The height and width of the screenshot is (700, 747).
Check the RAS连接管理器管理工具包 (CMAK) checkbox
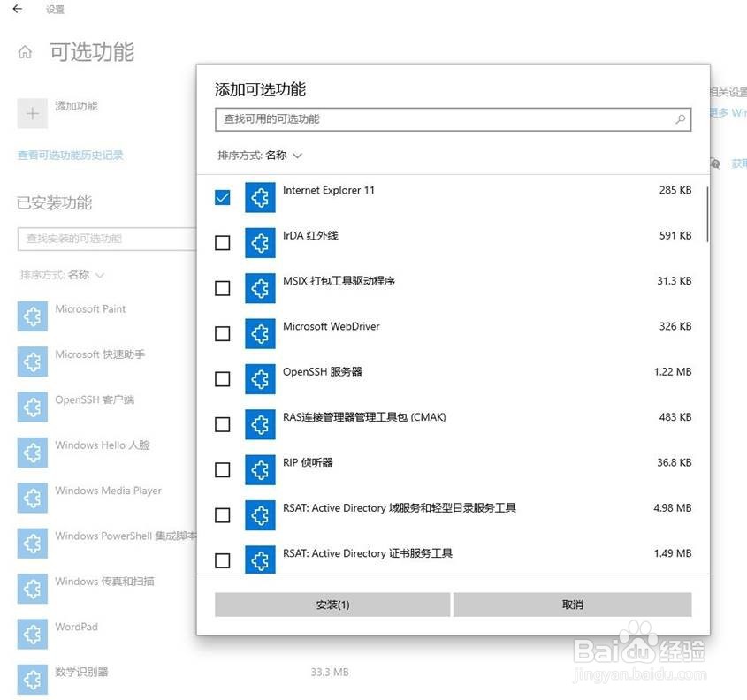(223, 424)
